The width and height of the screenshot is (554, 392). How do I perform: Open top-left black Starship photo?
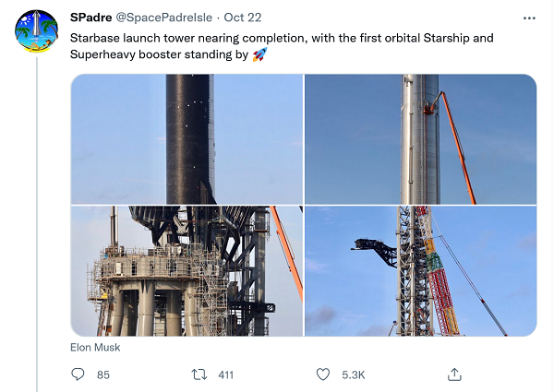[187, 138]
